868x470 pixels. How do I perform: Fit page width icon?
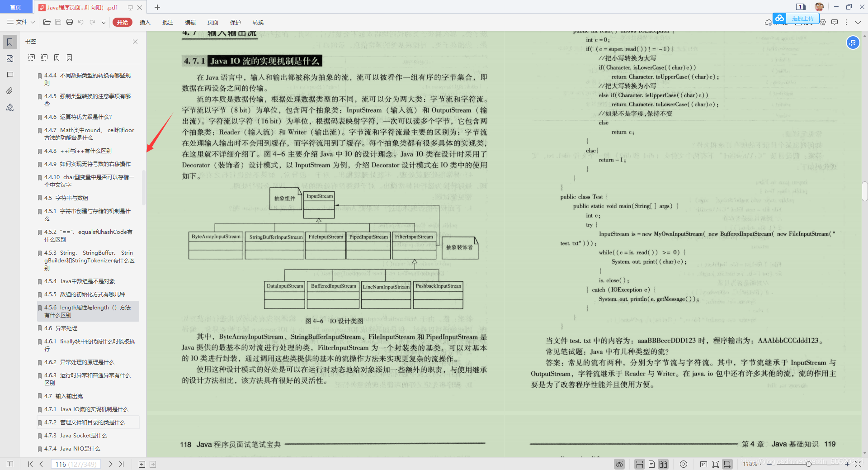[x=727, y=464]
